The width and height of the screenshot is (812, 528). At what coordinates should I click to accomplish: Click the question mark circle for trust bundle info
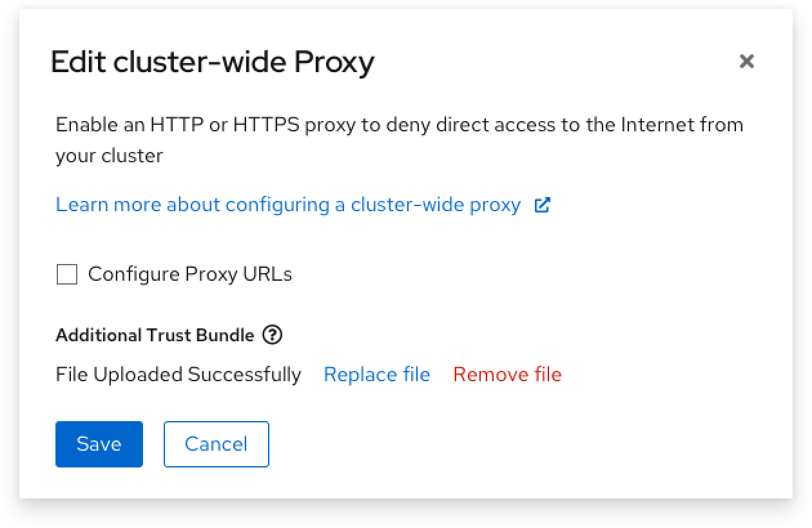[x=273, y=335]
